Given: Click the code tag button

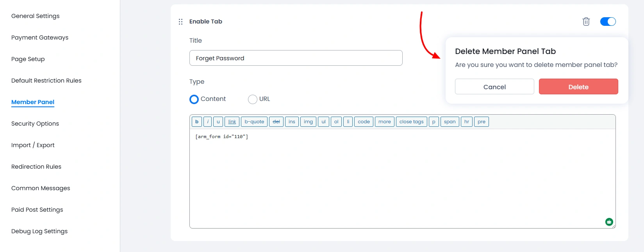Looking at the screenshot, I should tap(364, 122).
